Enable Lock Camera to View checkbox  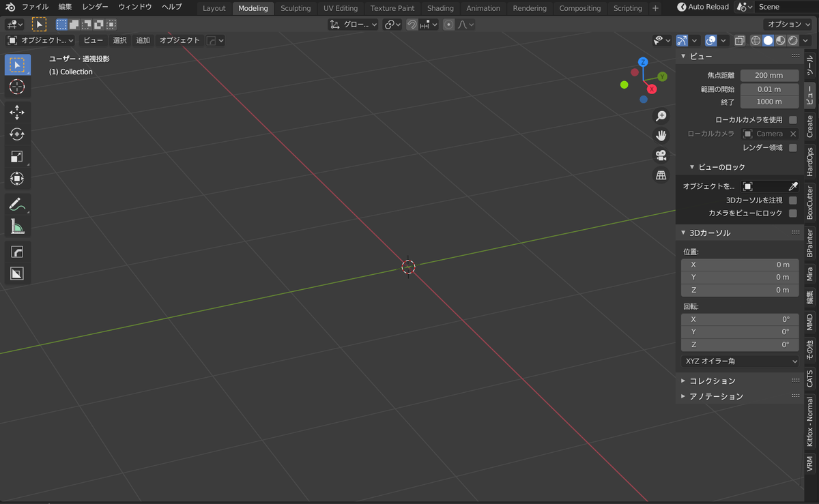point(792,213)
